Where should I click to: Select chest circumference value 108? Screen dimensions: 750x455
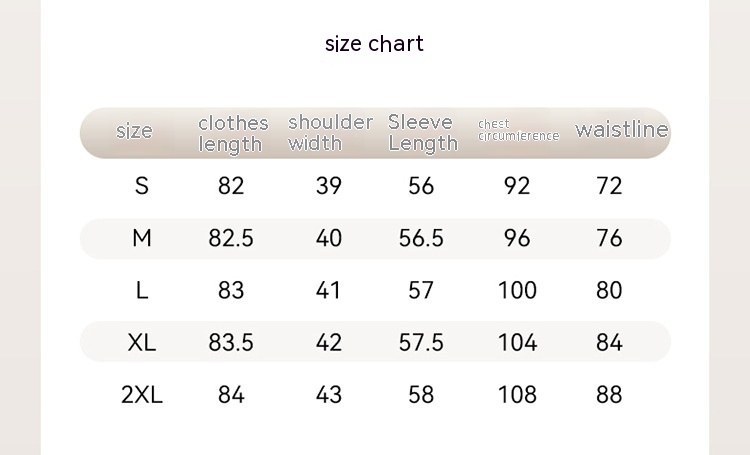pyautogui.click(x=517, y=394)
